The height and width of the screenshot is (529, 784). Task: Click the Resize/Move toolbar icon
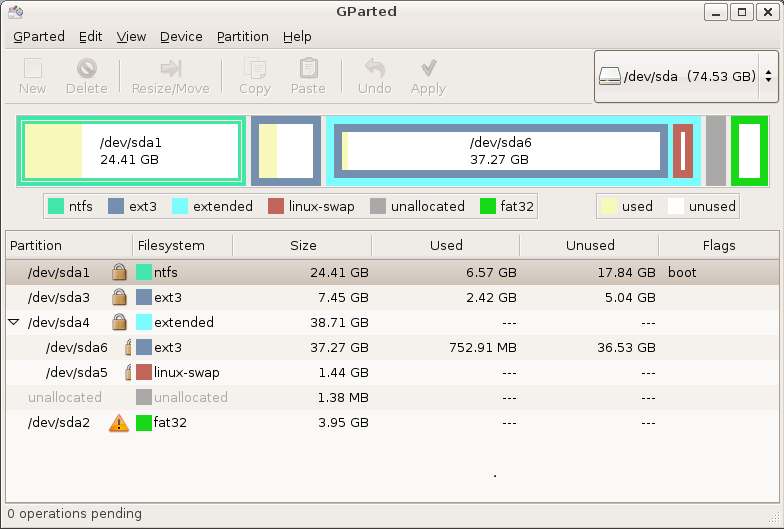[x=170, y=68]
